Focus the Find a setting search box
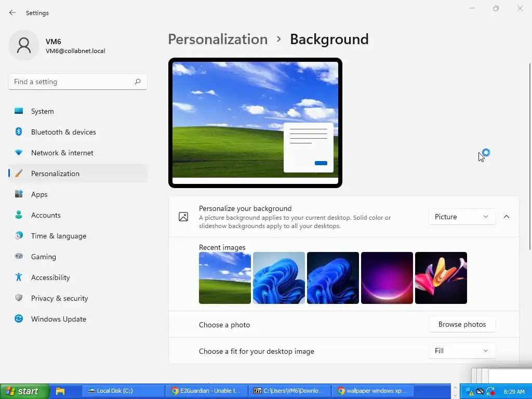 [x=78, y=82]
